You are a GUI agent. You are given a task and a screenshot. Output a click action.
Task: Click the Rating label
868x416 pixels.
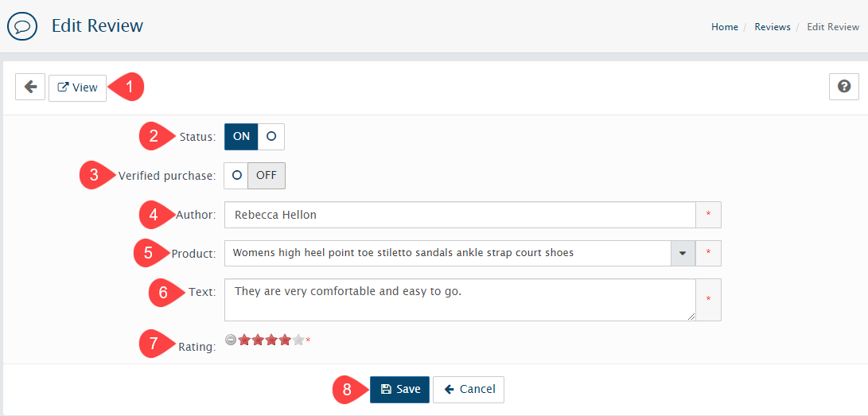click(197, 347)
